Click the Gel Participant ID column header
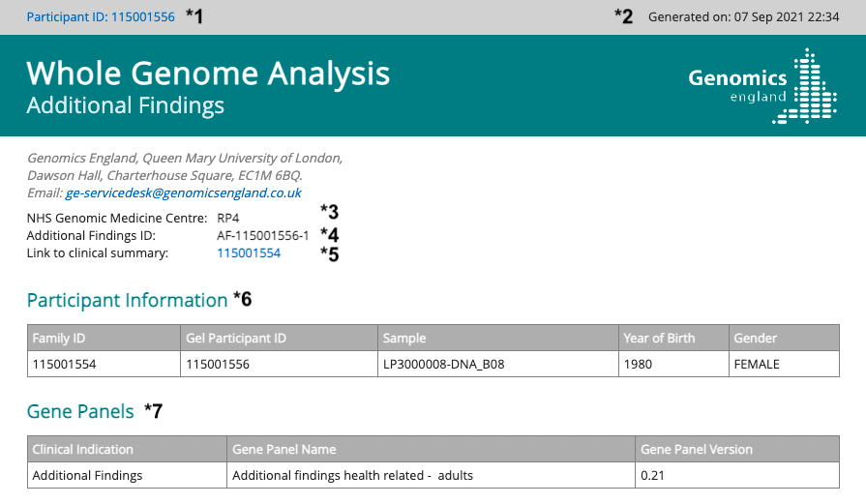 click(x=236, y=339)
